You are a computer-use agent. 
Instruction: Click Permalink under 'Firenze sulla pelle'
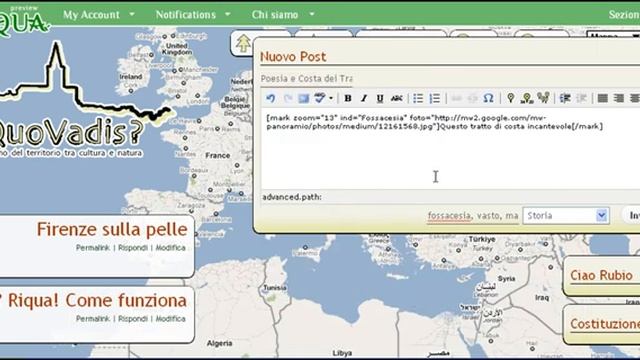93,248
